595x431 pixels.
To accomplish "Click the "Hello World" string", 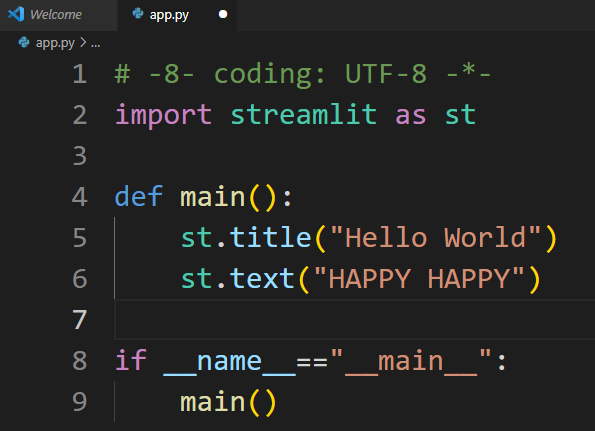I will coord(436,238).
